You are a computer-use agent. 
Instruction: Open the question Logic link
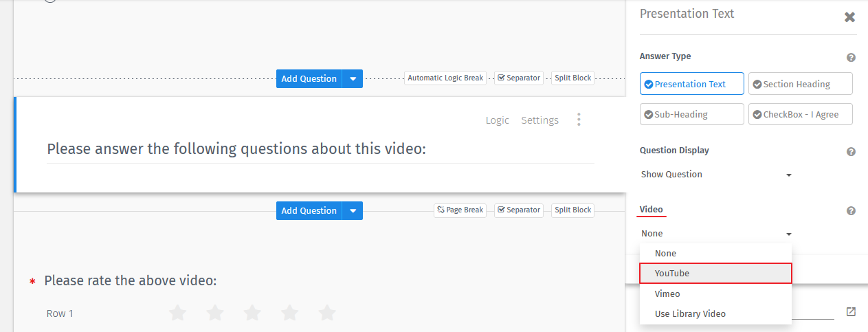497,120
